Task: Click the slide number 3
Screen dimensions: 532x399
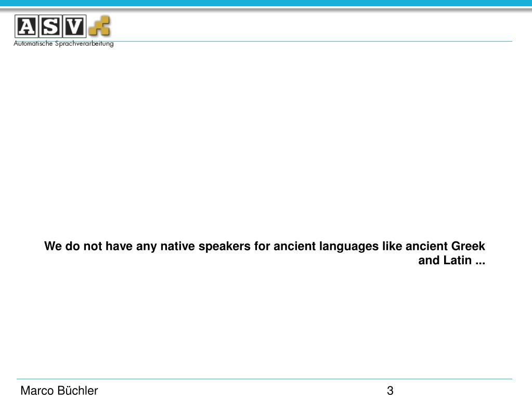Action: [x=390, y=391]
